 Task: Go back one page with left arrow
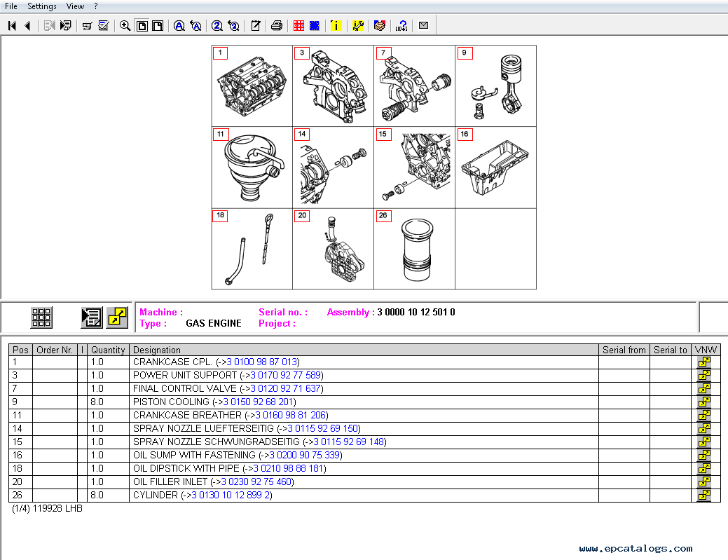pos(27,26)
